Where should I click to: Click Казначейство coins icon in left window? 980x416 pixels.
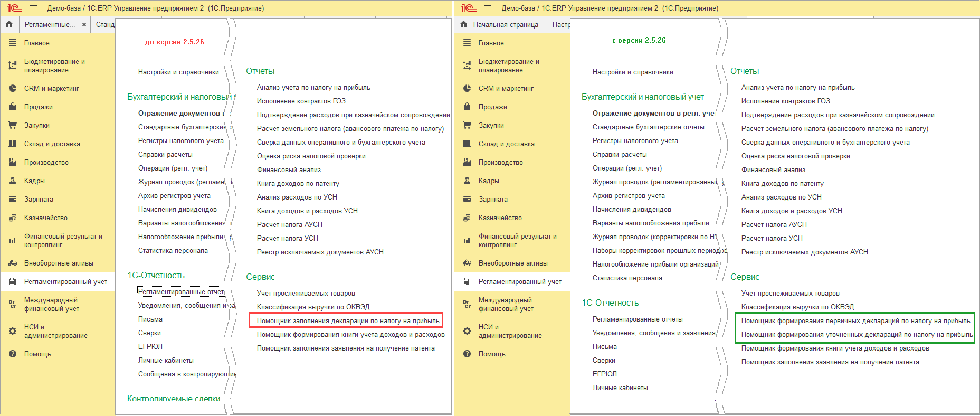coord(13,218)
